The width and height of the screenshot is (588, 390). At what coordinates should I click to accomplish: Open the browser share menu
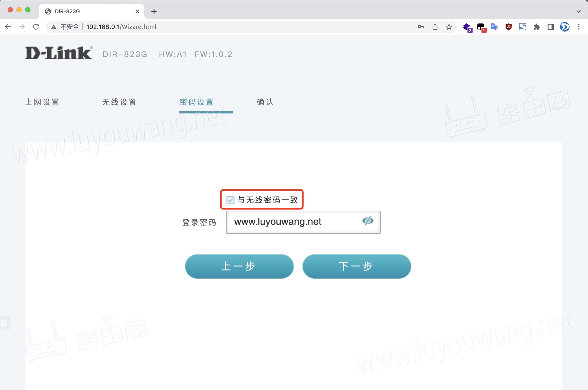435,27
